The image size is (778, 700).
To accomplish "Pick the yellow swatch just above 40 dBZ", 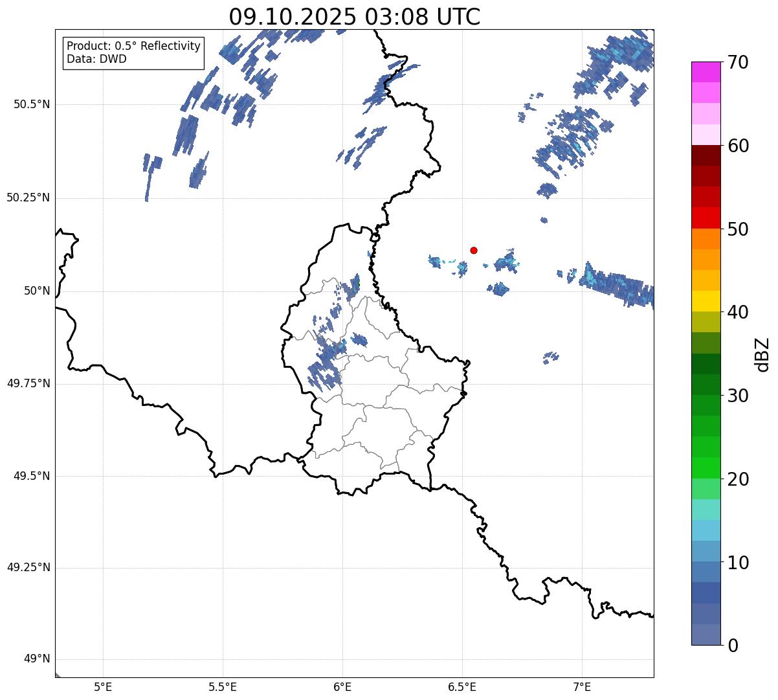I will click(706, 301).
